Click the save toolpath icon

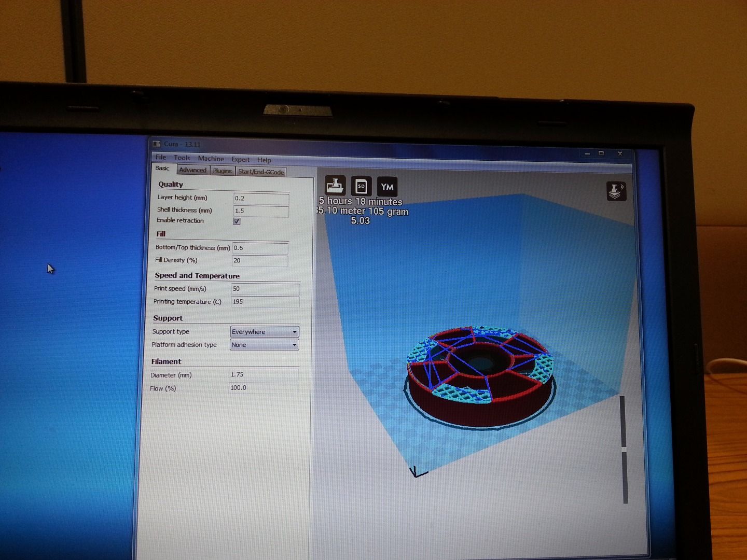click(335, 186)
